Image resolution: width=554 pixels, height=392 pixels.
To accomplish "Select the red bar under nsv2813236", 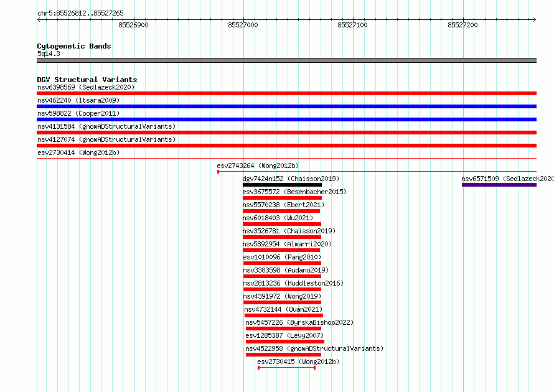I will (x=283, y=289).
